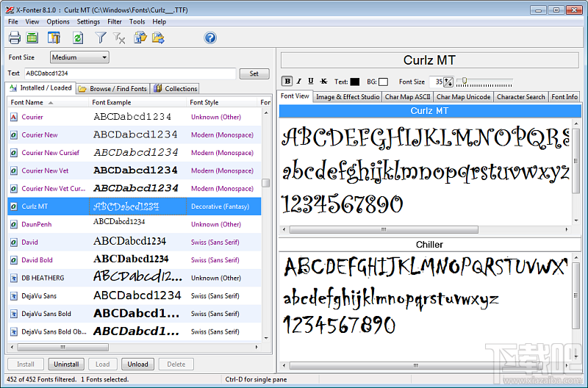Open the File menu
Viewport: 588px width, 388px height.
(x=13, y=22)
